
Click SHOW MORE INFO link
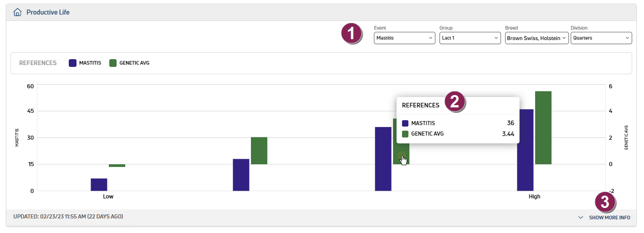click(609, 218)
